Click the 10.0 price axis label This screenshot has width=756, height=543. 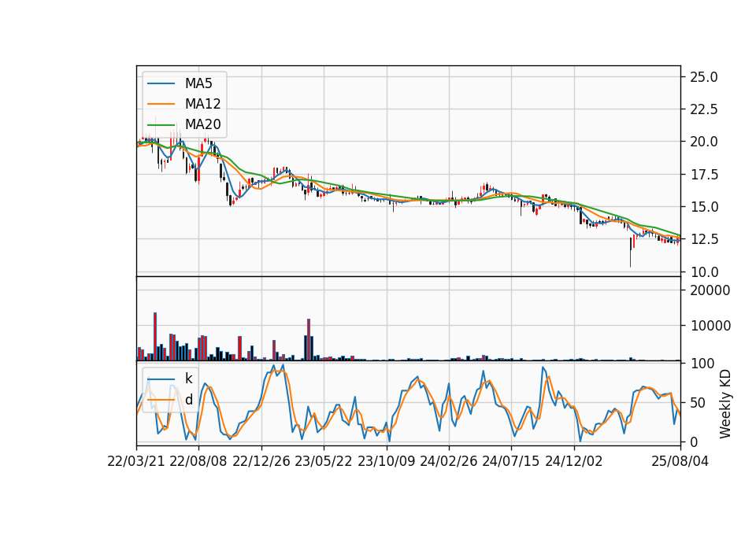pos(704,272)
